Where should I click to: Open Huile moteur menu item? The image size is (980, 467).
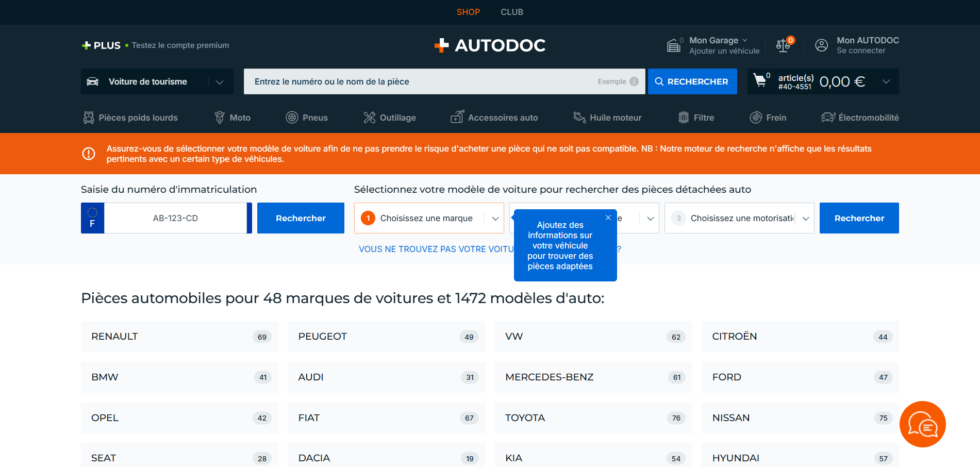[607, 118]
